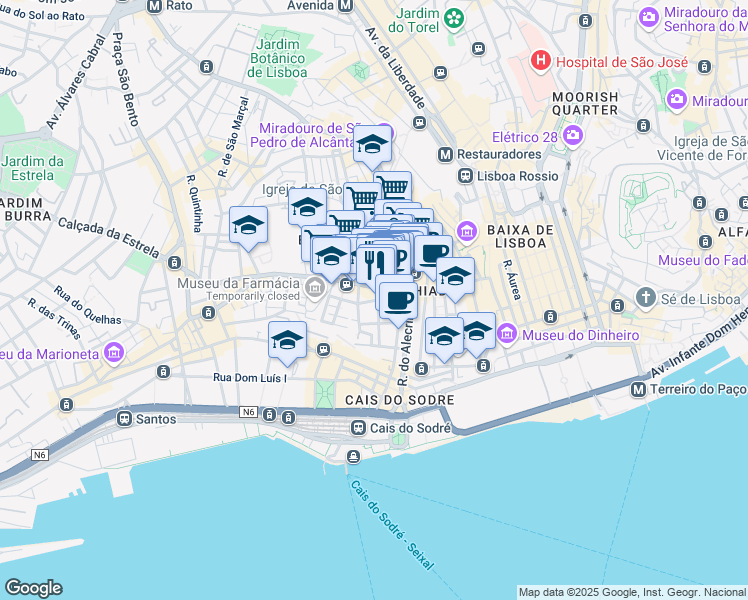Open the Museu da Marioneta museum pin

click(x=114, y=353)
